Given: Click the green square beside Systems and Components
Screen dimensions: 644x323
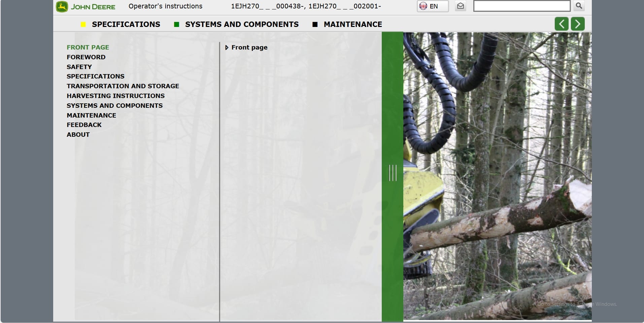Looking at the screenshot, I should [176, 24].
